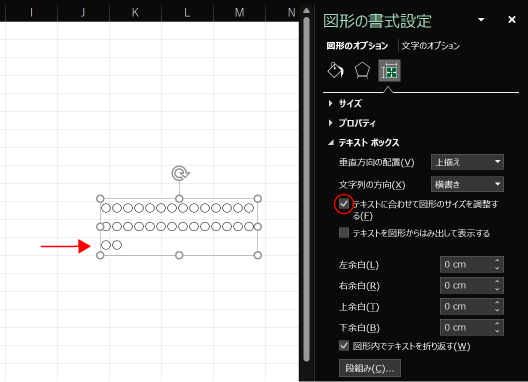528x382 pixels.
Task: Check テキストを図形からはみ出して表示する
Action: tap(344, 233)
